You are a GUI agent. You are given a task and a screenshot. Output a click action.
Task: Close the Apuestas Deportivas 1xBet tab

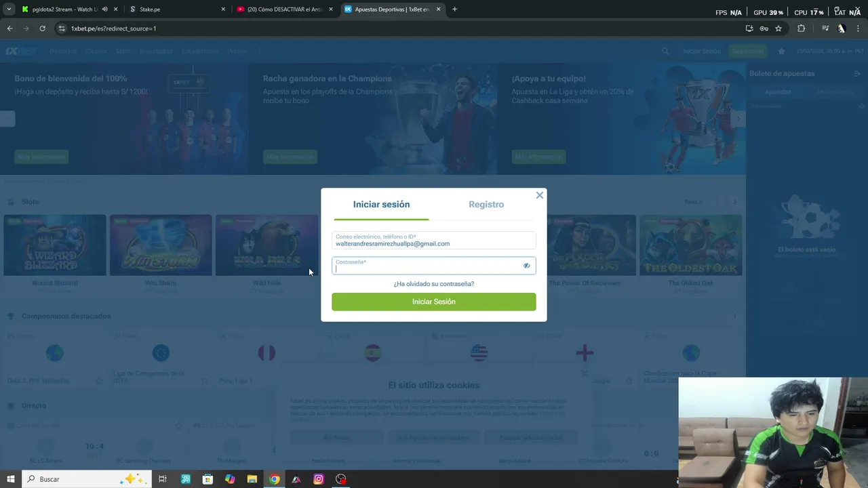[x=439, y=9]
